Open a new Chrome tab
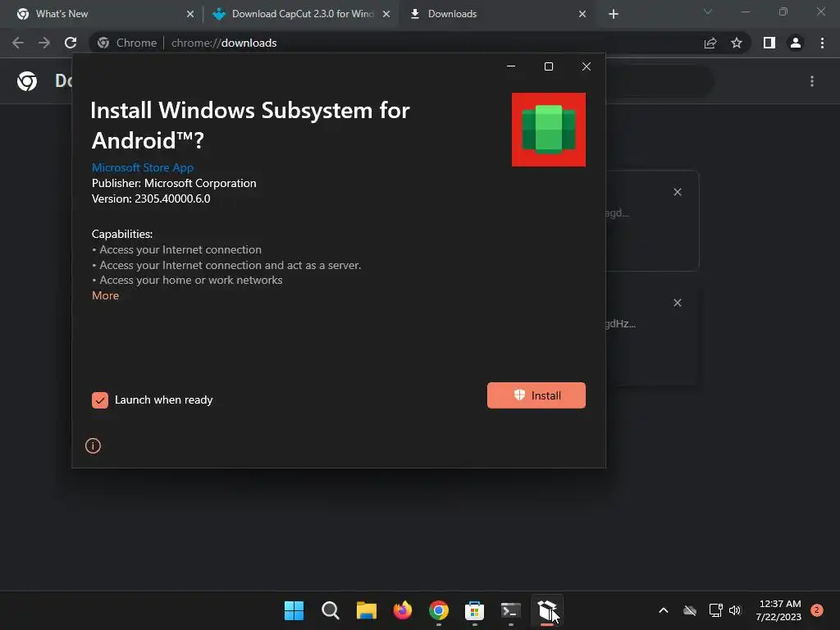Image resolution: width=840 pixels, height=630 pixels. tap(614, 14)
